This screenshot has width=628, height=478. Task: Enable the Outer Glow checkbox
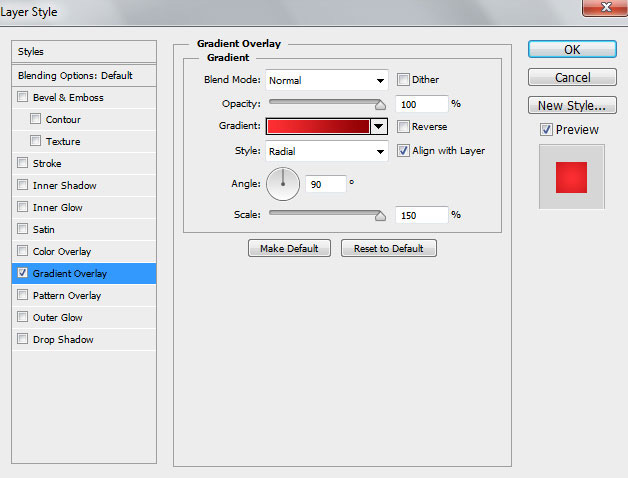point(22,317)
